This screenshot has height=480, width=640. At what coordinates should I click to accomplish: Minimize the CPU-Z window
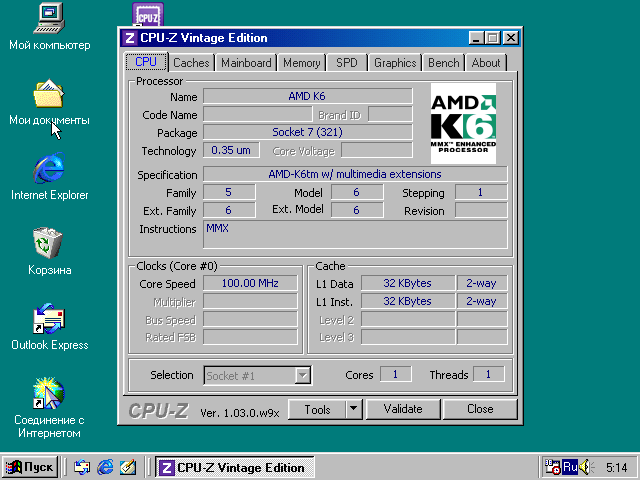(x=476, y=38)
